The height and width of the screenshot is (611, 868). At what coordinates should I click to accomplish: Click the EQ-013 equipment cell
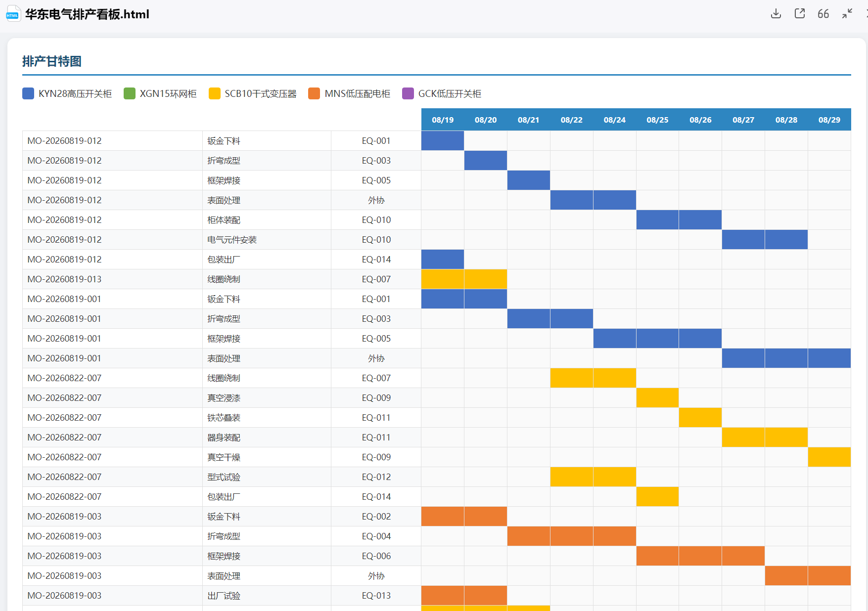[376, 596]
